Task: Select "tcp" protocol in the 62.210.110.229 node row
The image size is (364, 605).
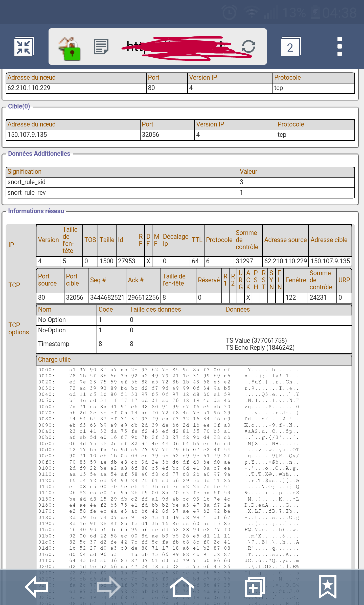Action: [x=314, y=88]
